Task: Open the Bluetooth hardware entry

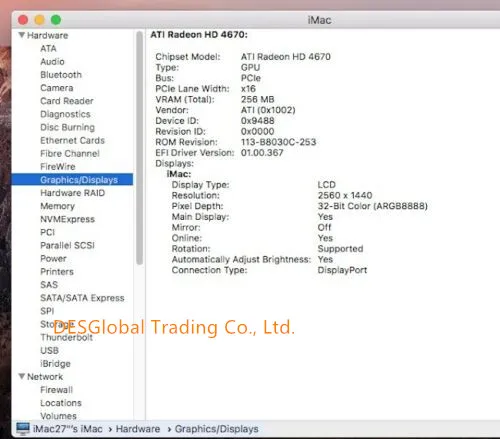Action: coord(61,75)
